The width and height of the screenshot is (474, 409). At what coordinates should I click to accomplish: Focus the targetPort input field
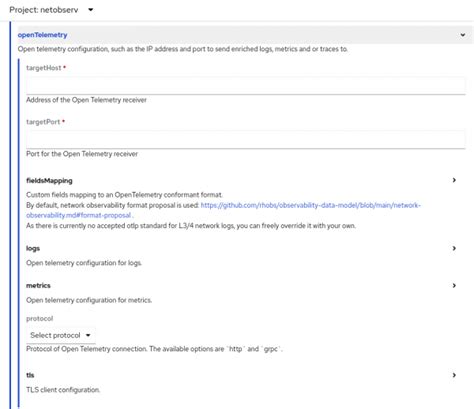(246, 140)
